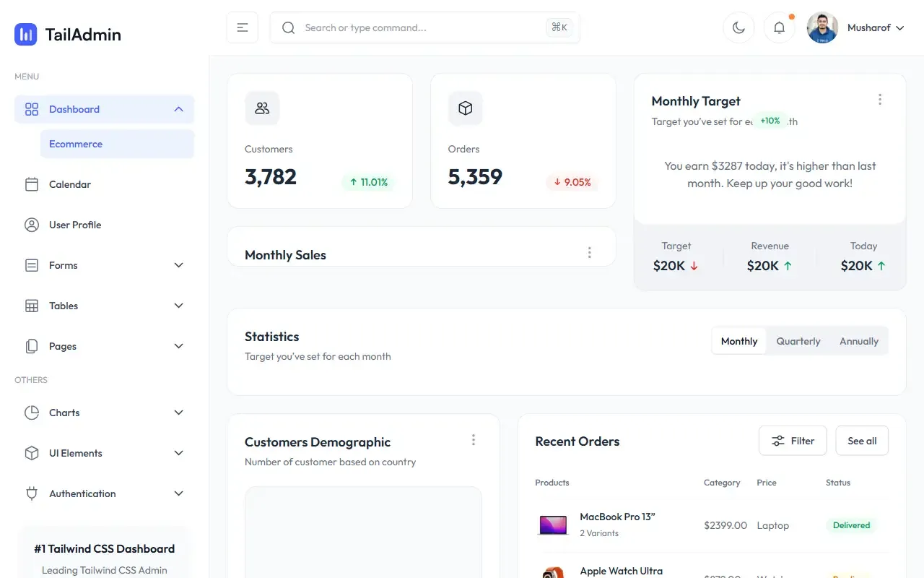
Task: Click the 11.01% customers growth badge
Action: 368,182
